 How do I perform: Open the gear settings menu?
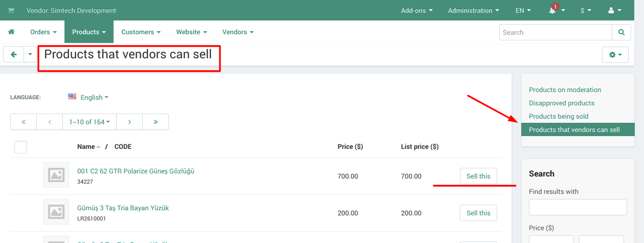tap(615, 54)
